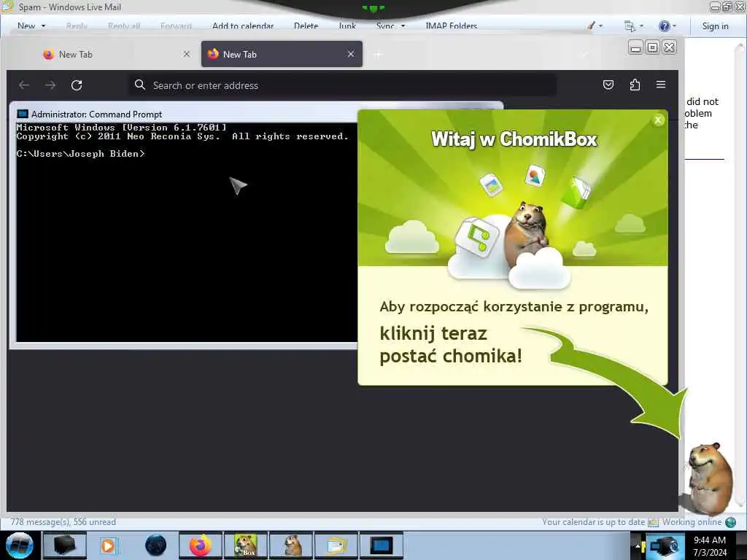
Task: Click the calendar status icon in Live Mail
Action: click(653, 522)
